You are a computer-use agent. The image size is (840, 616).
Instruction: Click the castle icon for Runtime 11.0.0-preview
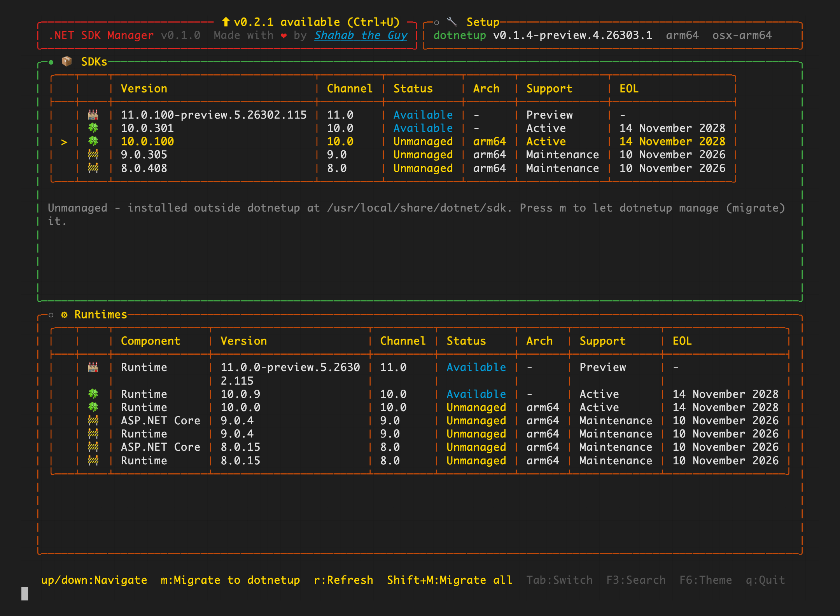93,367
